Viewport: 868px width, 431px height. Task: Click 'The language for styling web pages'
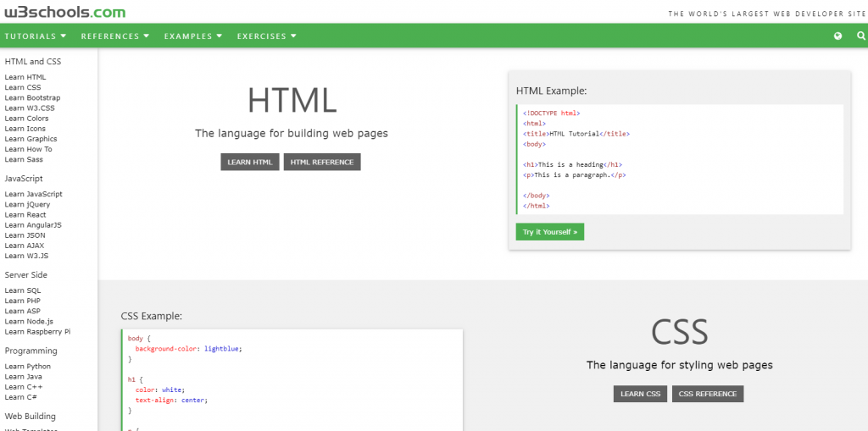(680, 365)
